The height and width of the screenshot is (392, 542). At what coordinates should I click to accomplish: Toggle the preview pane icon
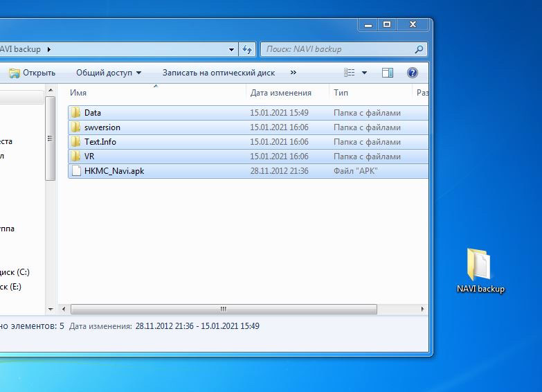click(388, 73)
